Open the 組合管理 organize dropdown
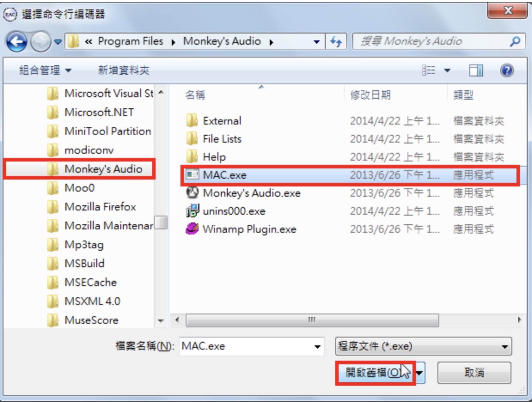The image size is (532, 402). point(46,70)
